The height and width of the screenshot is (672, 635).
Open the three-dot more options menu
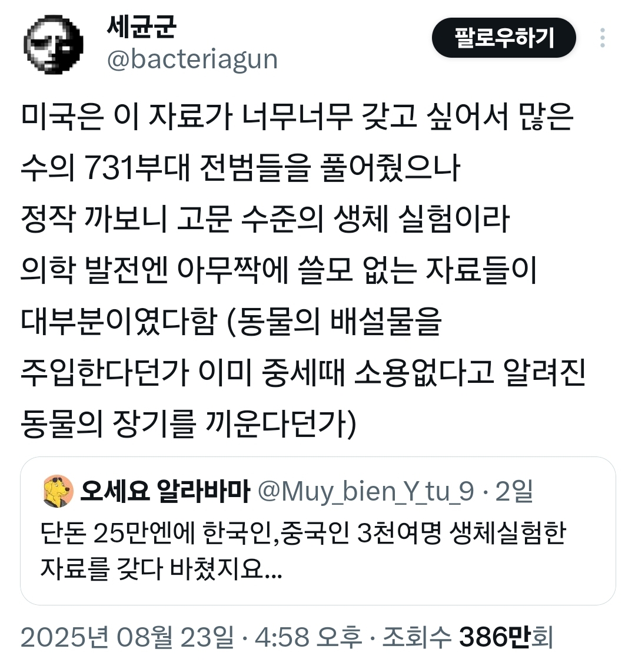pyautogui.click(x=603, y=38)
